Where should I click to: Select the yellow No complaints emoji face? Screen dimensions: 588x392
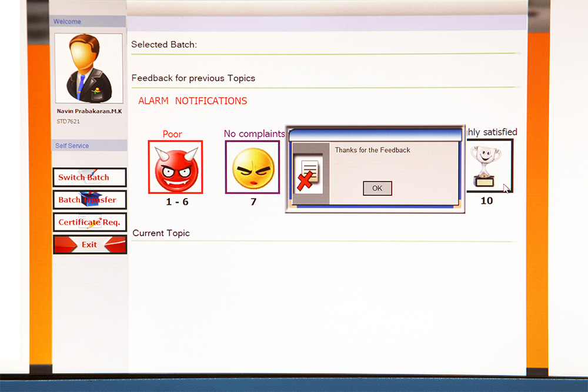[x=252, y=167]
